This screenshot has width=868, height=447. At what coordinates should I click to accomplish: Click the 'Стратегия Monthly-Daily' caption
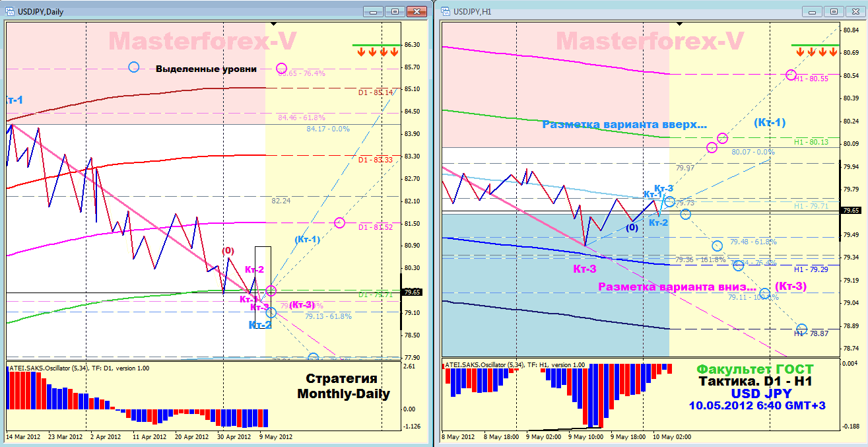point(342,386)
